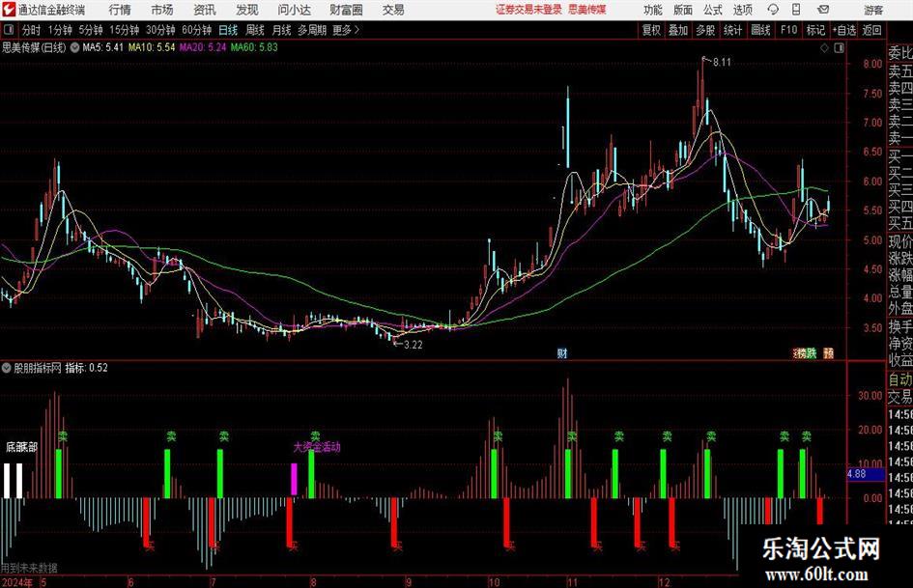This screenshot has width=913, height=588.
Task: Click the 多股 toolbar button
Action: click(x=705, y=30)
